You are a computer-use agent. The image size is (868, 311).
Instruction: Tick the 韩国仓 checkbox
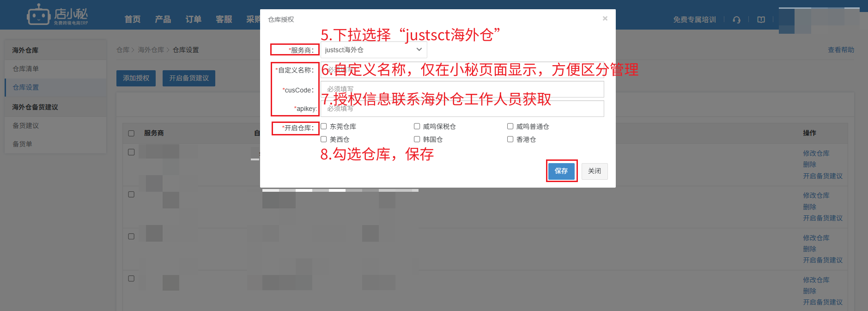tap(417, 139)
